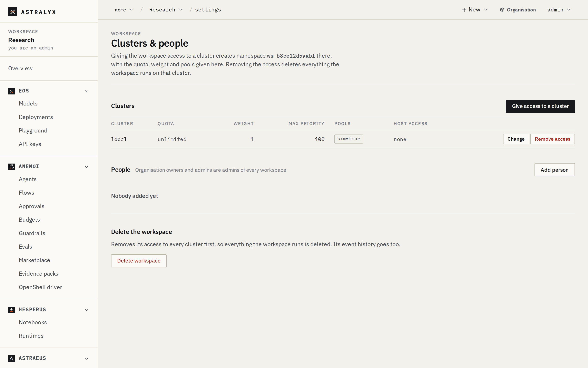Viewport: 588px width, 368px height.
Task: Go to Overview in sidebar
Action: click(x=20, y=68)
